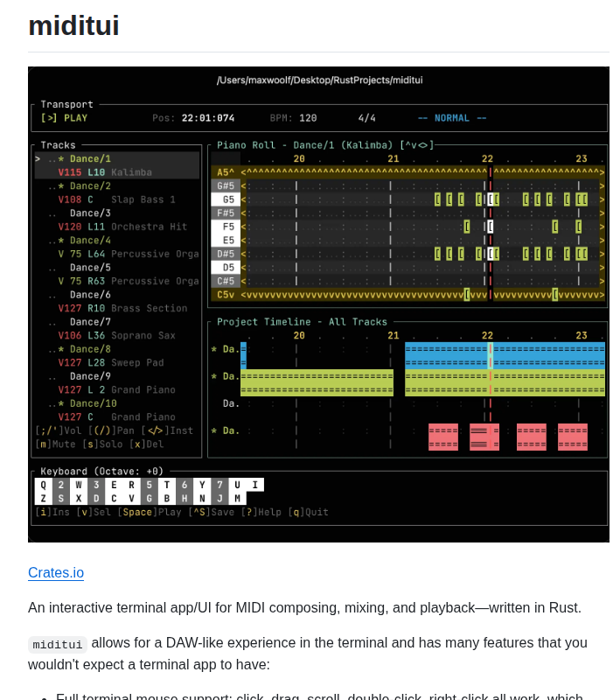This screenshot has height=700, width=613.
Task: Click measure 20 in the Project Timeline ruler
Action: click(299, 336)
